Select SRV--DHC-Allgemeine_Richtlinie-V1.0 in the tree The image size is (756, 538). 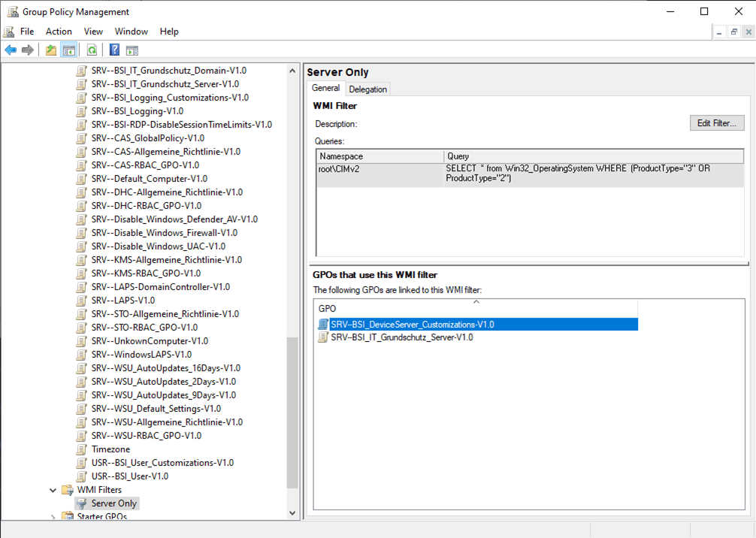pyautogui.click(x=168, y=192)
